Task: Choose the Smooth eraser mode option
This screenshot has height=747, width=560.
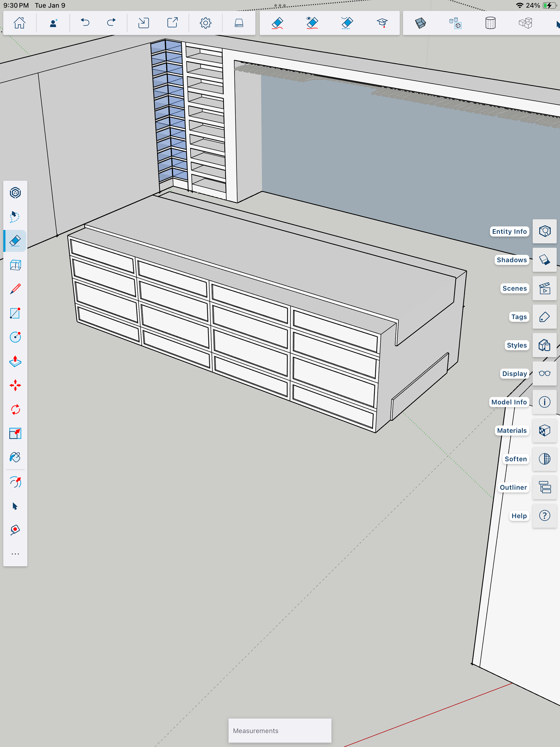Action: click(347, 23)
